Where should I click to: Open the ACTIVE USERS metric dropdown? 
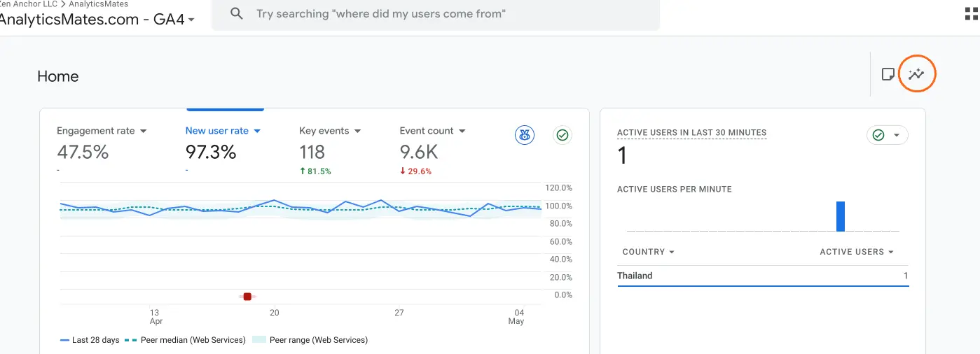click(857, 252)
